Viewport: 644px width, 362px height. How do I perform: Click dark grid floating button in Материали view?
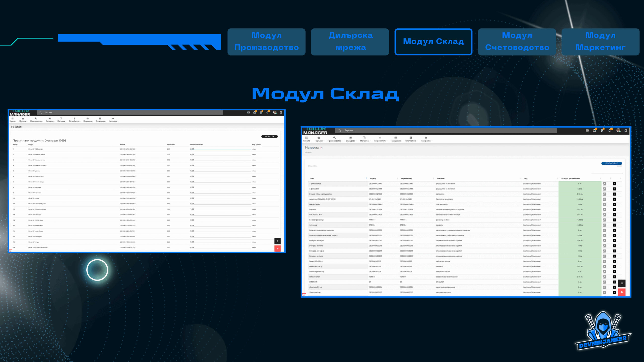point(622,283)
